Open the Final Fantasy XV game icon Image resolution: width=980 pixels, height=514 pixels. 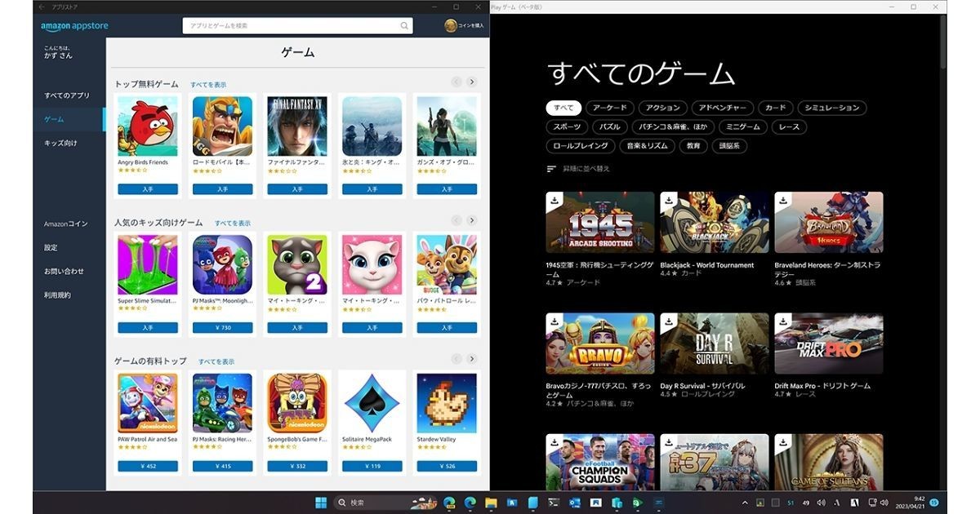[x=297, y=126]
